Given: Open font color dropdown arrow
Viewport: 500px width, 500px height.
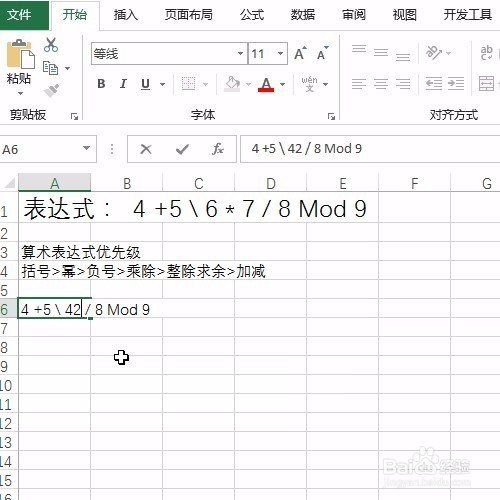Looking at the screenshot, I should 282,84.
